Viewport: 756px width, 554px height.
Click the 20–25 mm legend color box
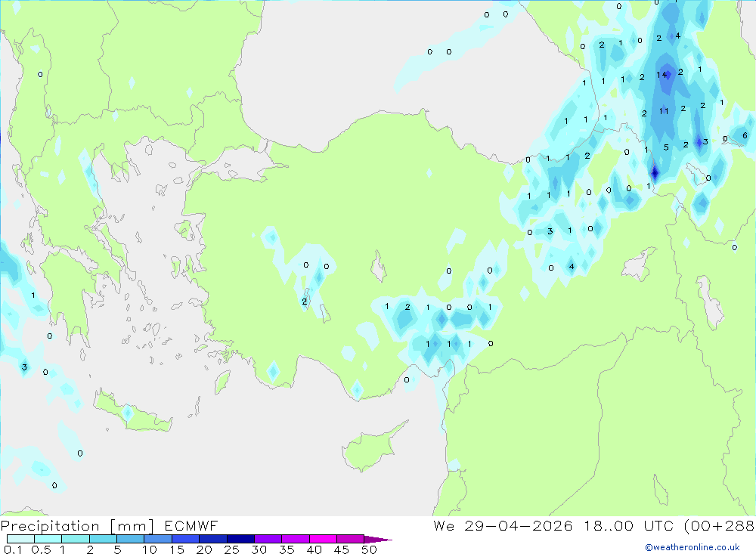pyautogui.click(x=213, y=539)
